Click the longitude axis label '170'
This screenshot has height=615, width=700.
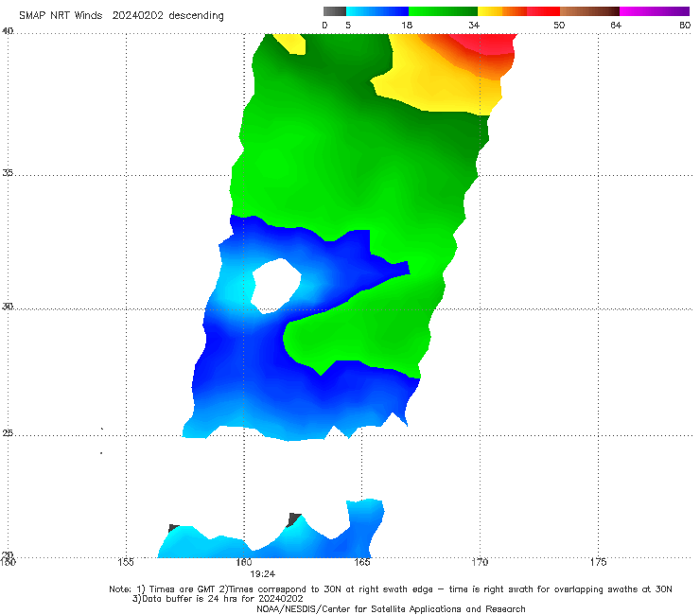coord(480,562)
